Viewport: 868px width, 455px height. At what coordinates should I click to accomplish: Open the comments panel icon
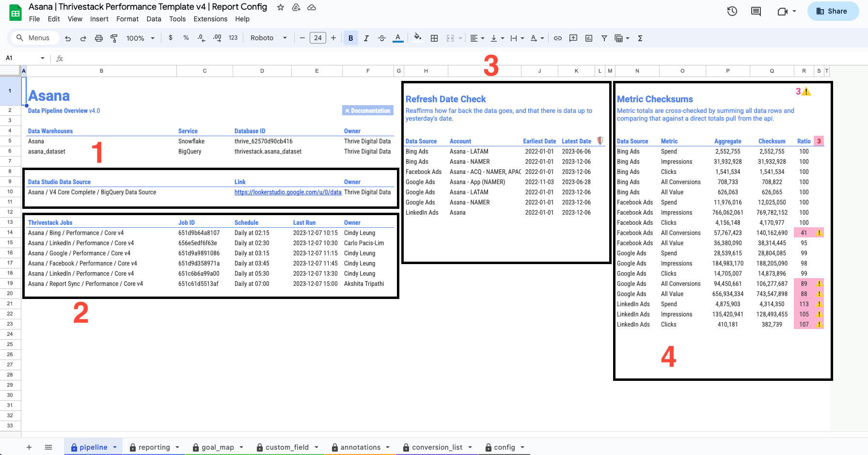(x=756, y=11)
